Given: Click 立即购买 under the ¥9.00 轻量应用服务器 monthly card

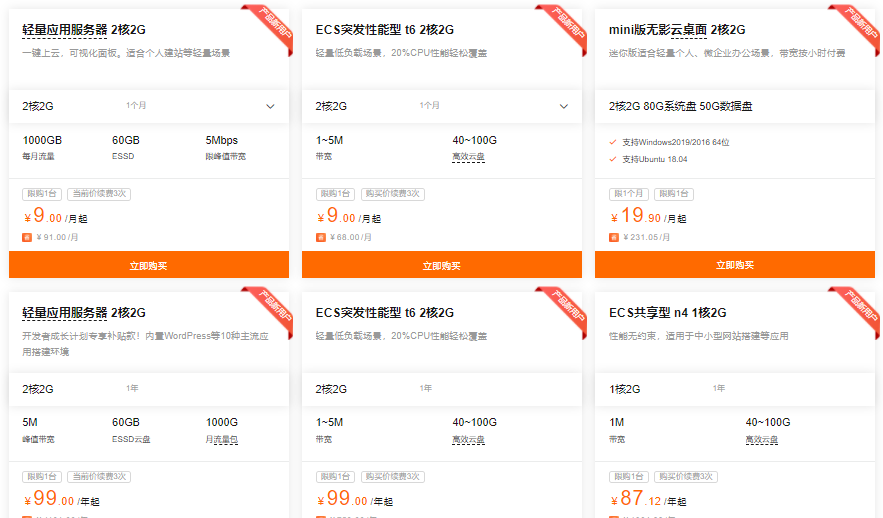Looking at the screenshot, I should pyautogui.click(x=149, y=265).
